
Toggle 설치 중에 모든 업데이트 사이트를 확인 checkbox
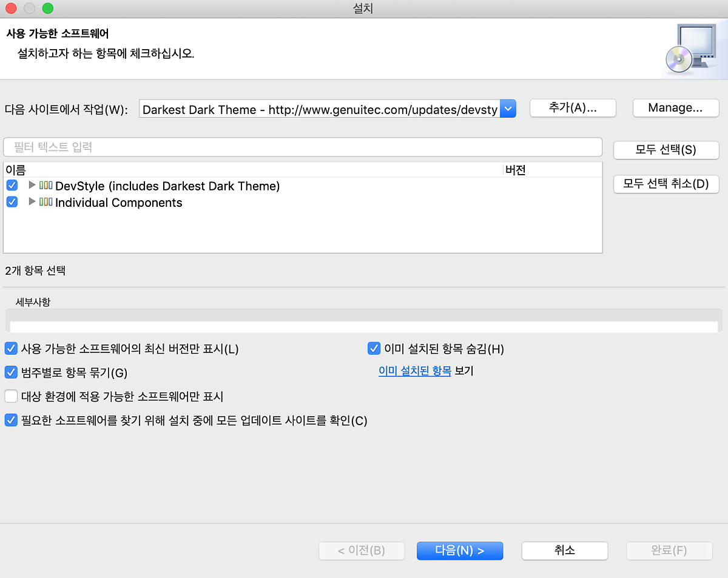[x=11, y=420]
